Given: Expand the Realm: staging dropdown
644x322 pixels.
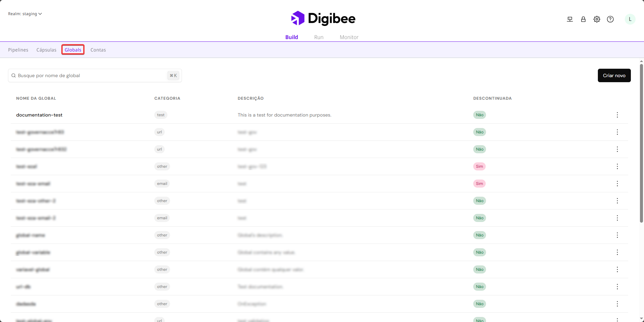Looking at the screenshot, I should [x=25, y=14].
